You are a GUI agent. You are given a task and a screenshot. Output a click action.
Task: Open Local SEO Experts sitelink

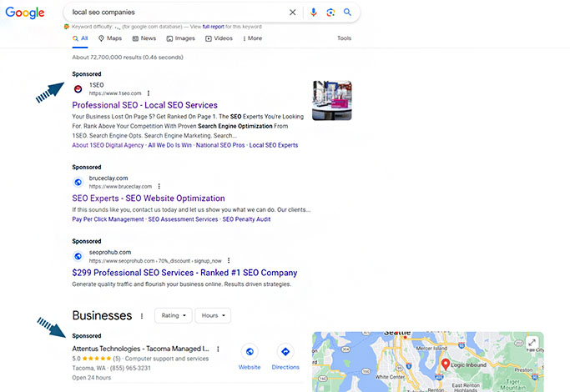click(274, 145)
